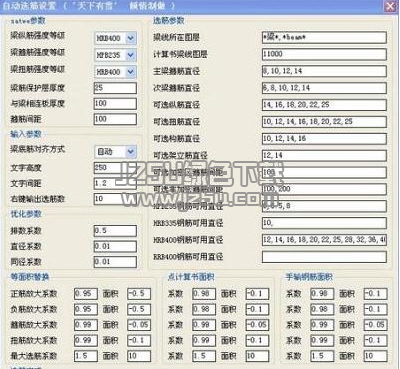This screenshot has height=369, width=400.
Task: Edit the 面积 10 field under 手输钢筋面积
Action: tap(376, 356)
